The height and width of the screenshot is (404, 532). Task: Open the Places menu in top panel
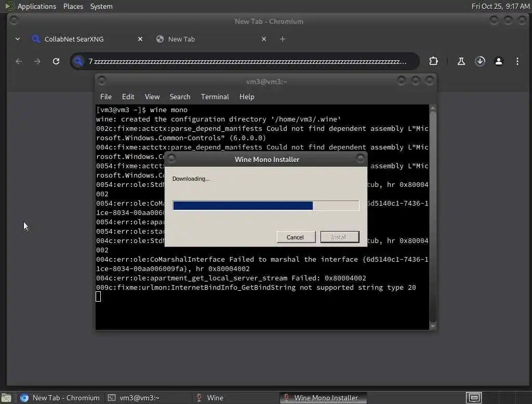tap(73, 6)
